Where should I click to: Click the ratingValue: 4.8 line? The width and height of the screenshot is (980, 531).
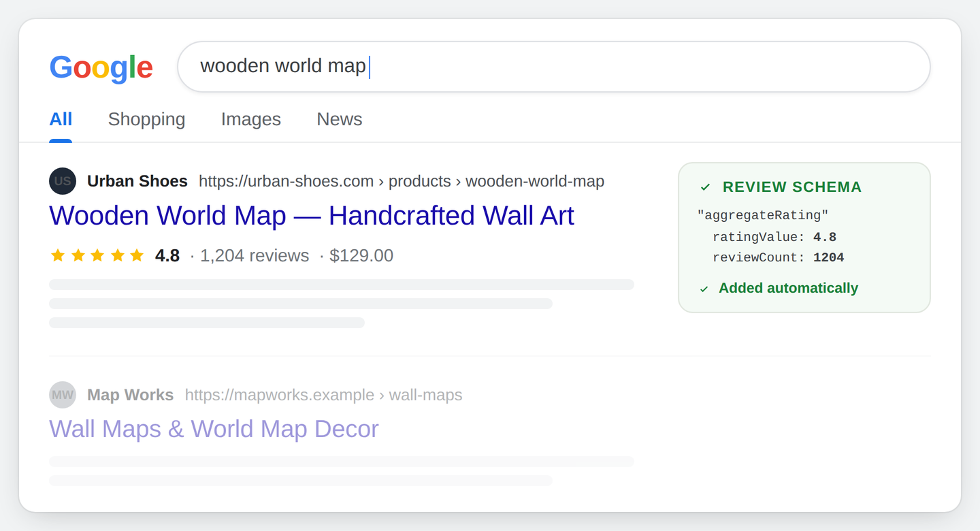tap(774, 237)
